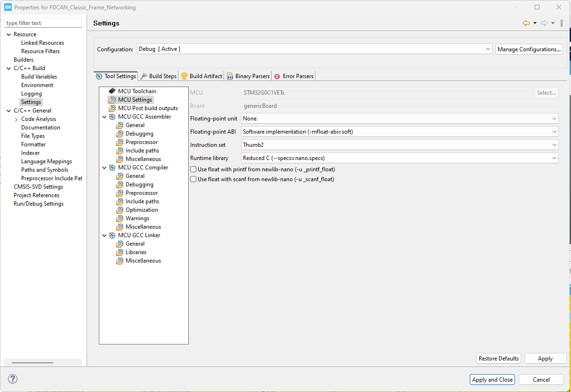Collapse the MCU GCC Compiler tree node
This screenshot has width=571, height=392.
click(x=105, y=168)
